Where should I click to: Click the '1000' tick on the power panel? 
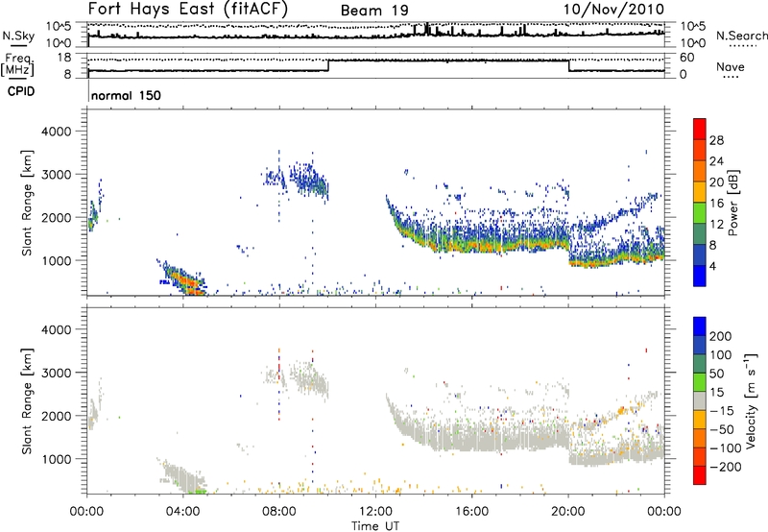pos(56,260)
